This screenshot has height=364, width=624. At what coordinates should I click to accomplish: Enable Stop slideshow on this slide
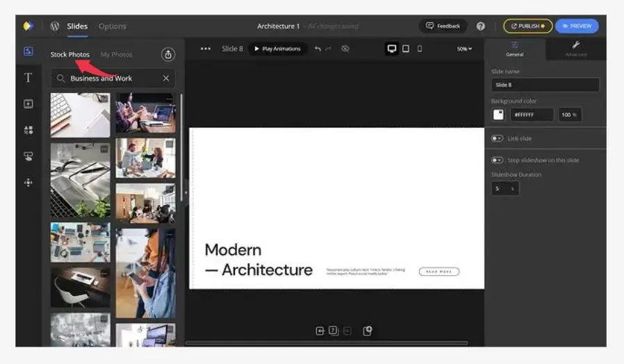coord(497,160)
